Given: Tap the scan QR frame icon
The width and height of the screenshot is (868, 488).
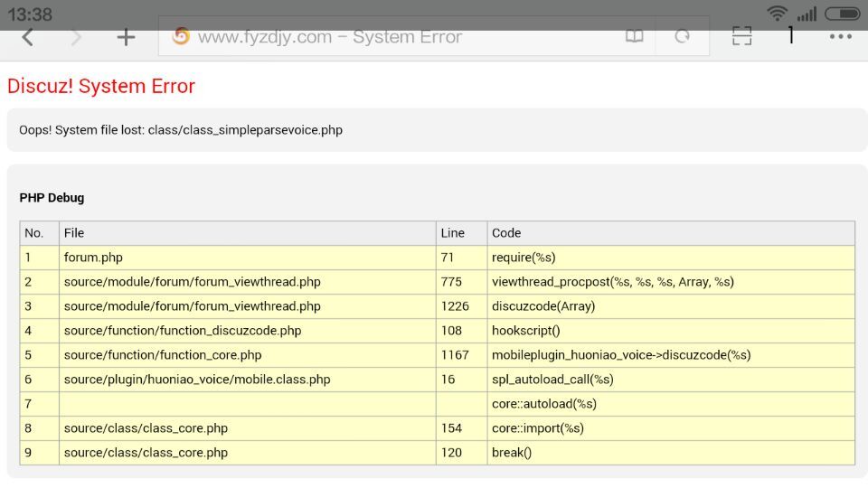Looking at the screenshot, I should pyautogui.click(x=741, y=36).
